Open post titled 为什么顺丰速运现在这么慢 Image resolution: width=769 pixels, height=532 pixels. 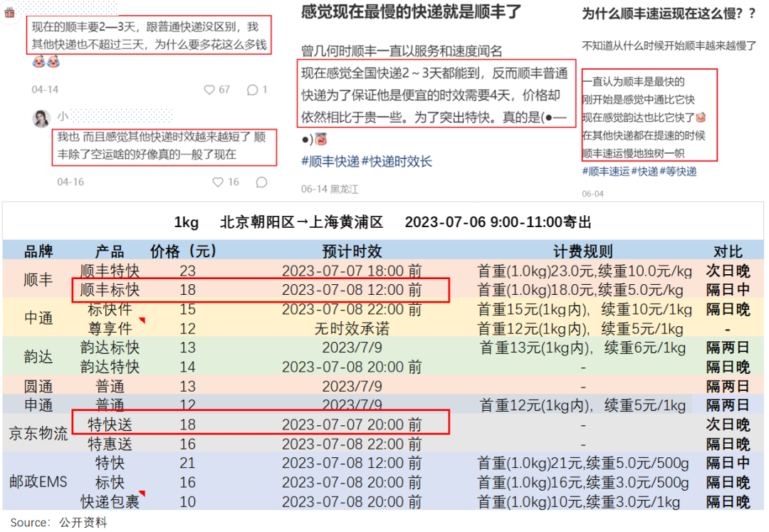click(x=669, y=14)
